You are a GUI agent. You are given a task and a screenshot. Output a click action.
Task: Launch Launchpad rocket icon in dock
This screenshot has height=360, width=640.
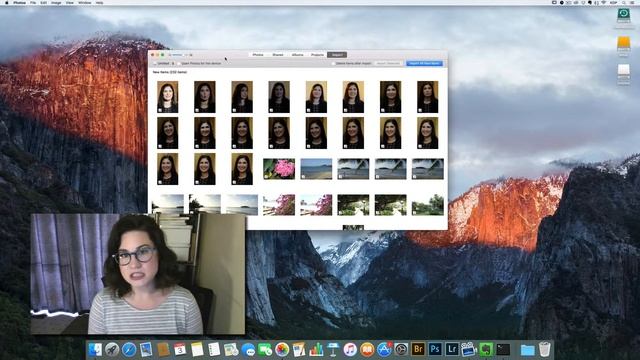112,350
